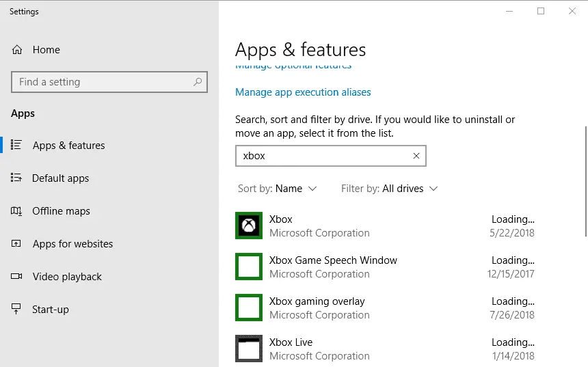Go to Home in the Settings sidebar

(x=46, y=50)
